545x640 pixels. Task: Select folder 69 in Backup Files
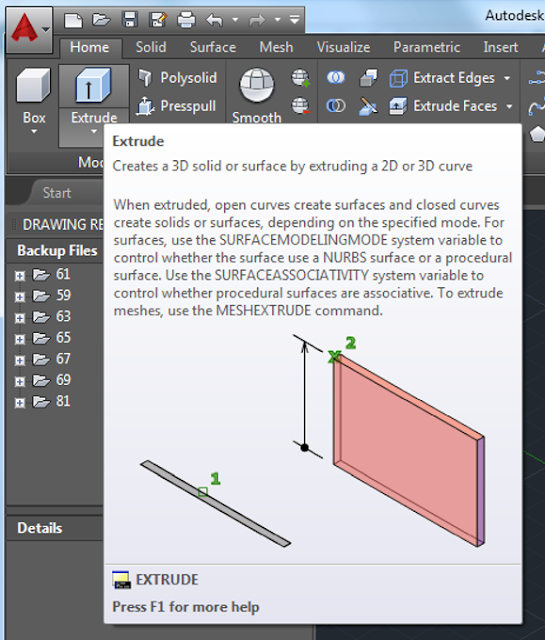point(52,380)
